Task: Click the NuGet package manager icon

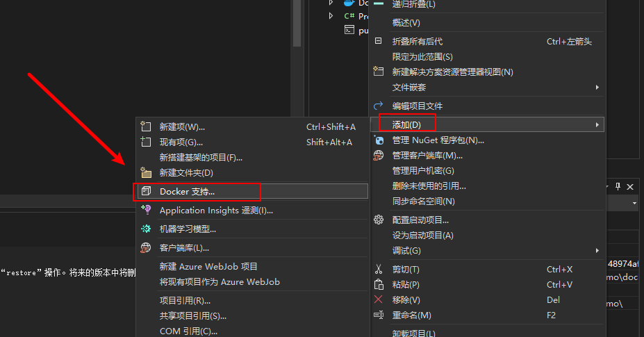Action: pos(379,140)
